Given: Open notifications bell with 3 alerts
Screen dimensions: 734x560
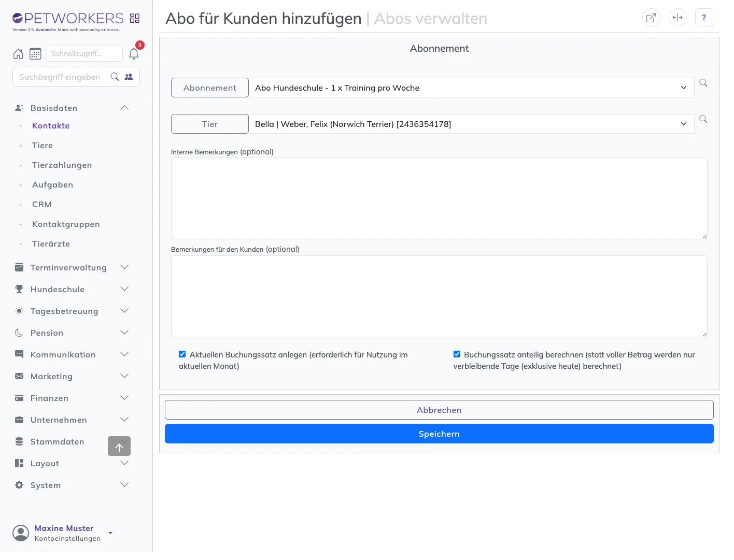Looking at the screenshot, I should point(134,54).
